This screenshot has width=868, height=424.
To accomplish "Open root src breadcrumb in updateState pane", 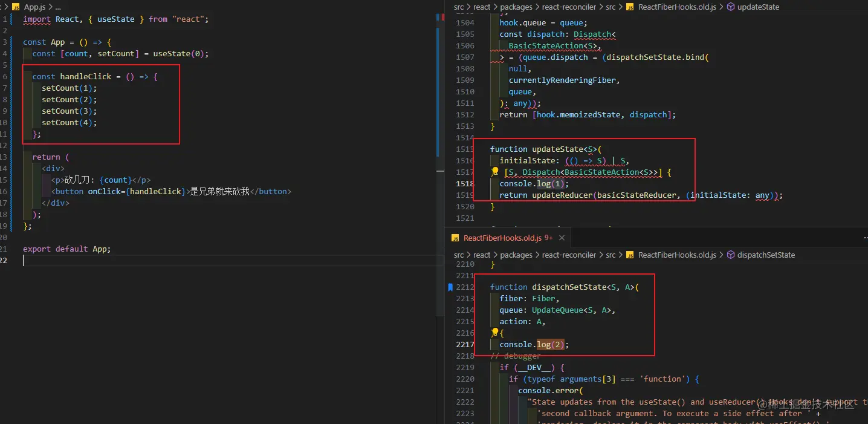I will point(459,7).
